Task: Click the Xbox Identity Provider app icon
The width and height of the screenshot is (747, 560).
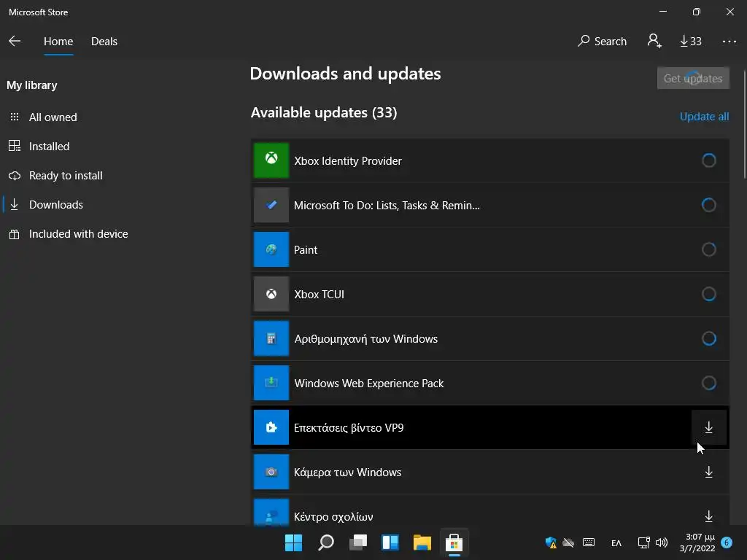Action: [x=271, y=160]
